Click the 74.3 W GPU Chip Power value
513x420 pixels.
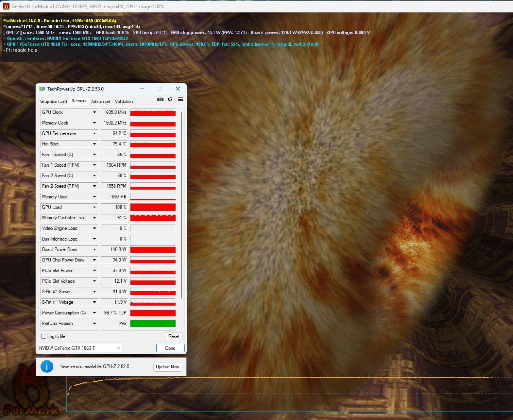click(x=114, y=260)
